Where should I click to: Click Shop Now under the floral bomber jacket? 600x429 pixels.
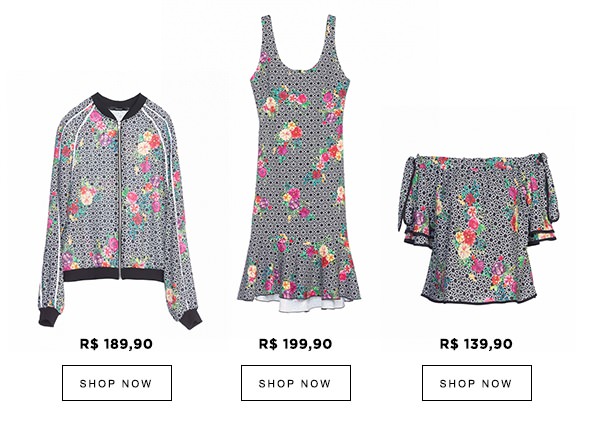tap(117, 383)
